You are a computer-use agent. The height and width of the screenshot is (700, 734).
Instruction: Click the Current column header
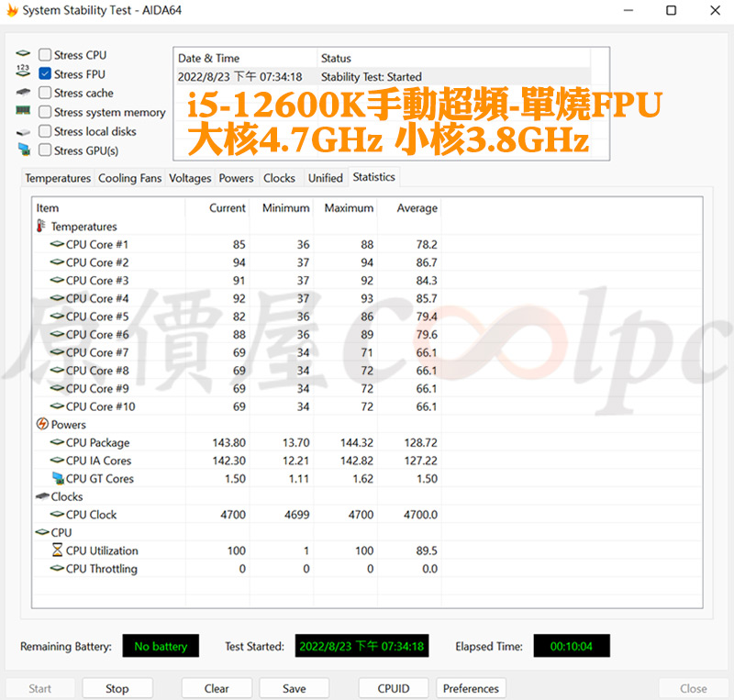tap(217, 208)
